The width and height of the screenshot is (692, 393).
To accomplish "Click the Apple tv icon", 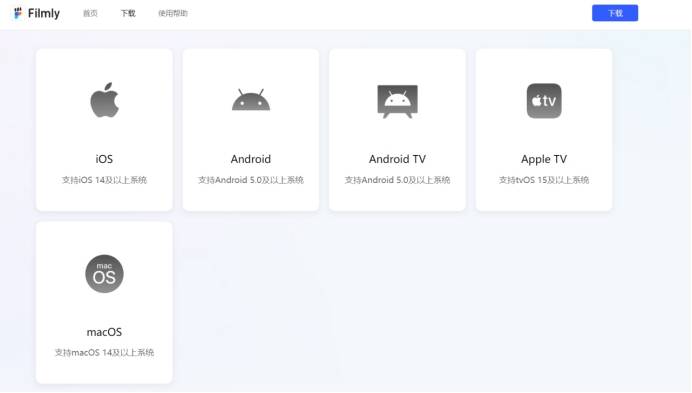I will coord(544,101).
